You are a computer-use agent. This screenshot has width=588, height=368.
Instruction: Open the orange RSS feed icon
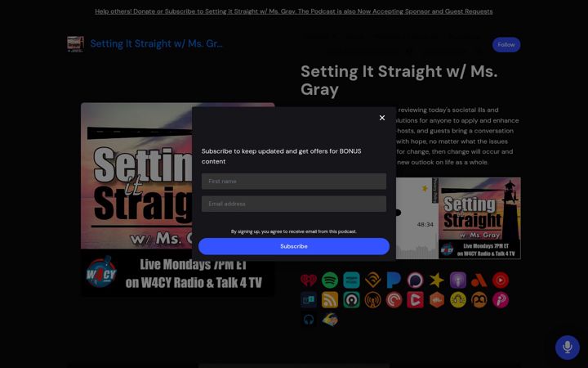[330, 300]
